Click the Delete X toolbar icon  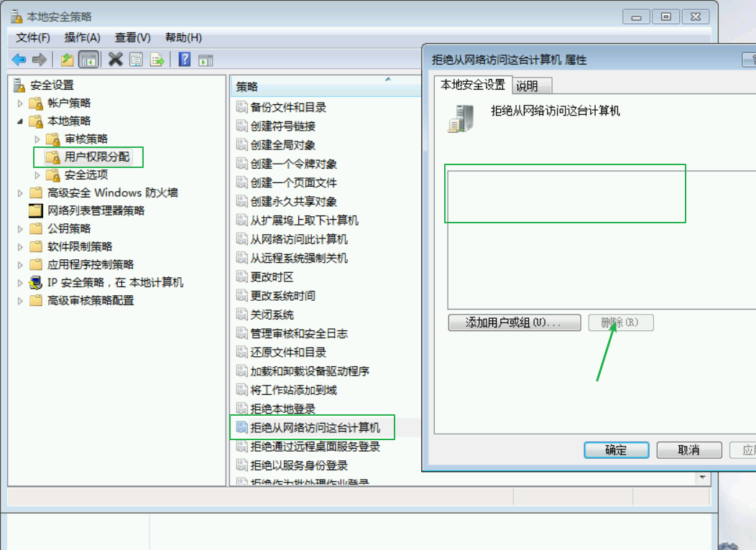click(115, 60)
